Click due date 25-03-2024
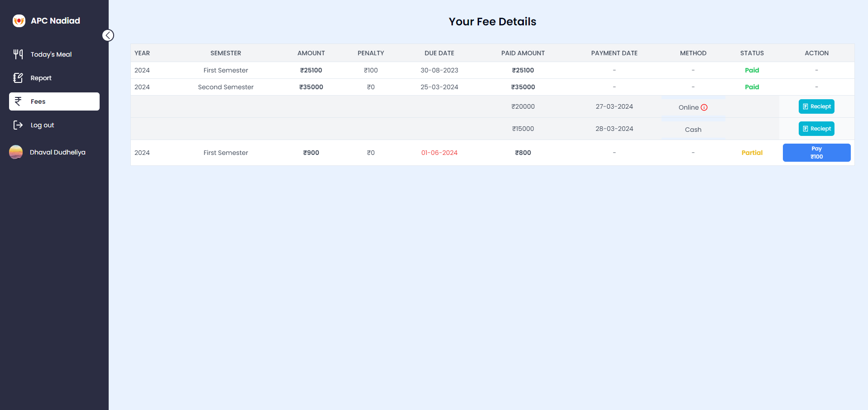The width and height of the screenshot is (868, 410). click(439, 87)
